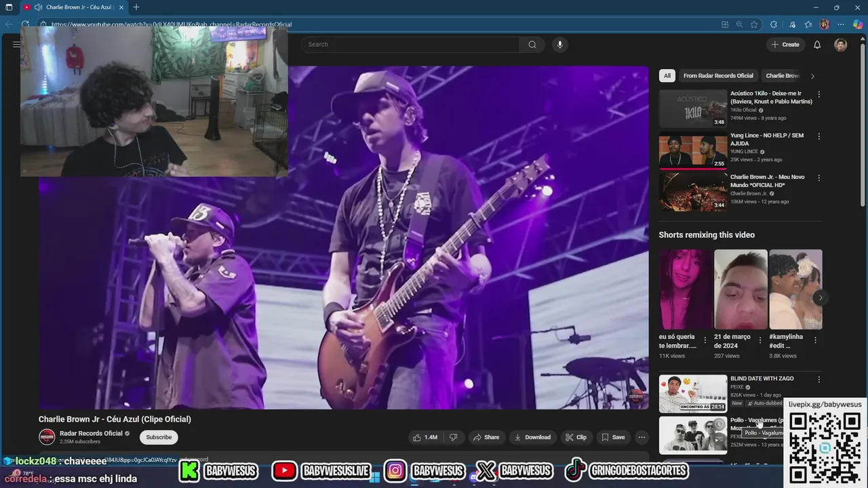This screenshot has height=488, width=868.
Task: Open the #kamylinha #edit short
Action: click(x=795, y=289)
